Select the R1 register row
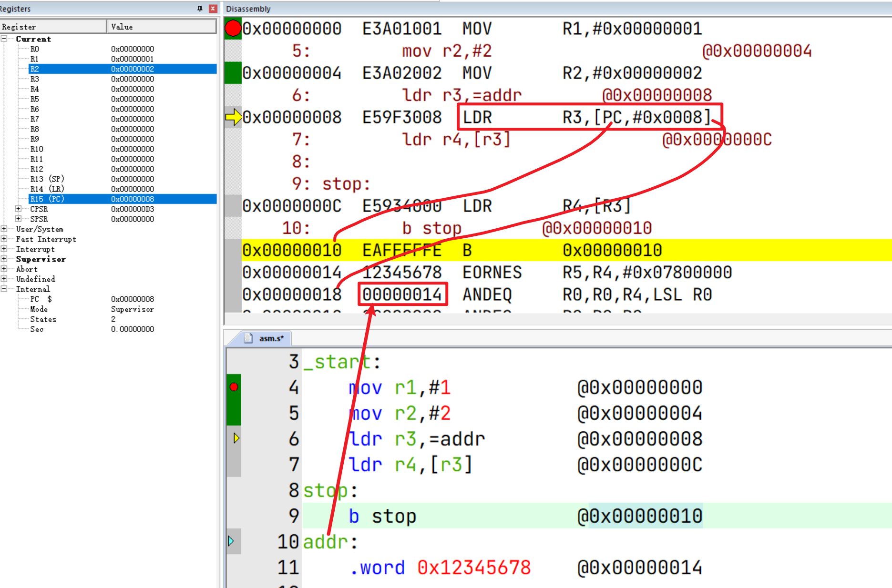This screenshot has width=892, height=588. click(x=108, y=59)
